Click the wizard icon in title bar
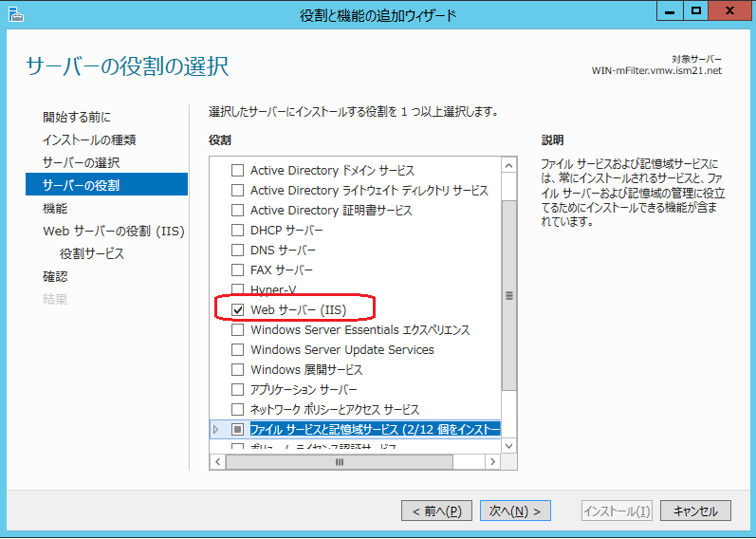The height and width of the screenshot is (539, 756). point(13,13)
